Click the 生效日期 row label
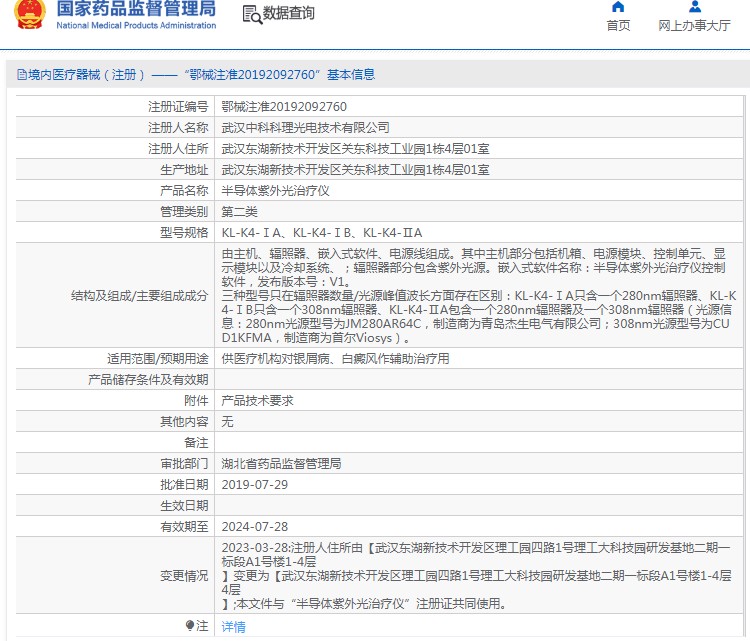This screenshot has width=750, height=641. click(184, 506)
